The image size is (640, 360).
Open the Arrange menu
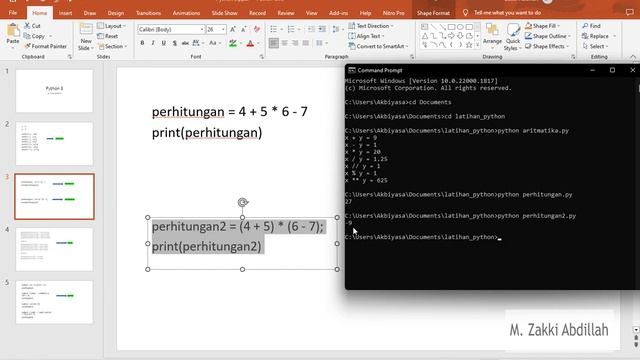[x=492, y=36]
